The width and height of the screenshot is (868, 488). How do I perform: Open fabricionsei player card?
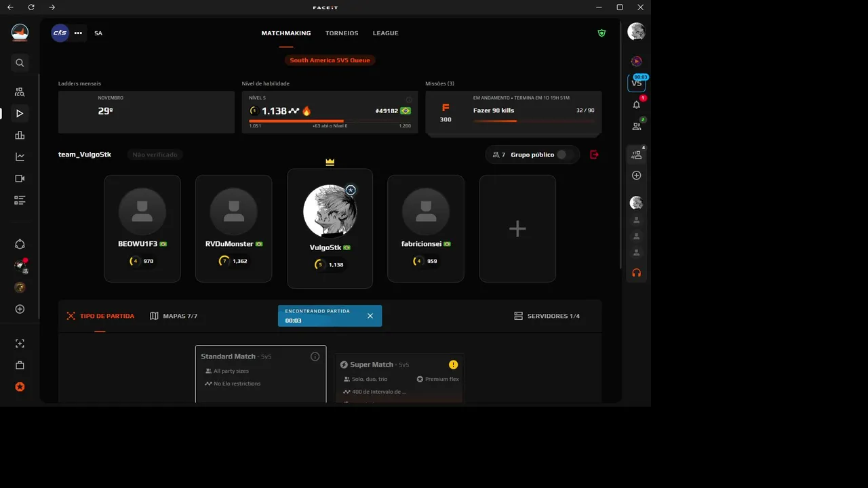426,228
